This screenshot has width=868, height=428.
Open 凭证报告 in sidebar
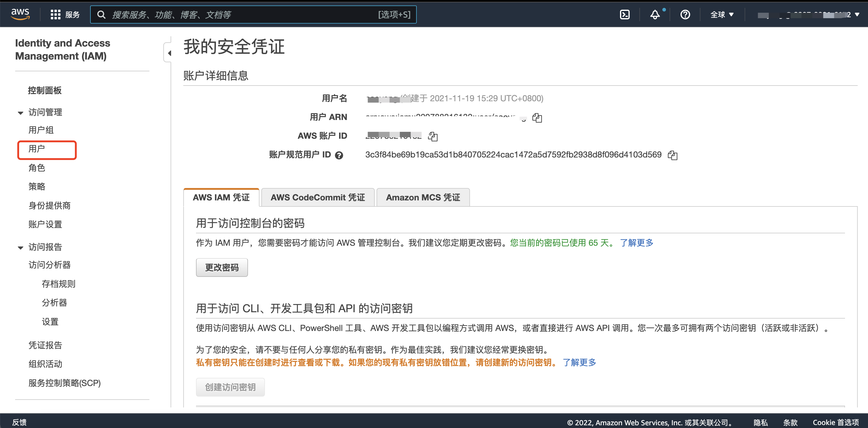45,345
